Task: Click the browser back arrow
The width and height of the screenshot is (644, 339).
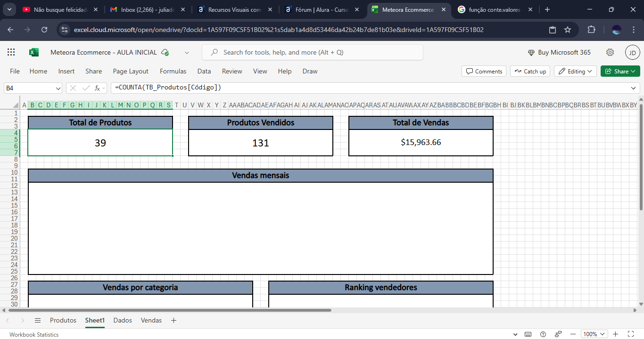Action: point(10,30)
